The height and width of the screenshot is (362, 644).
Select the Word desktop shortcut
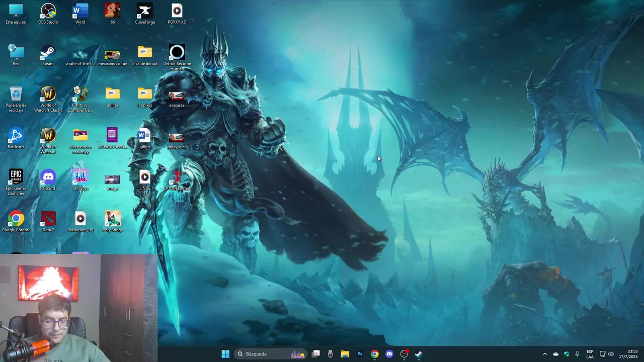(x=80, y=14)
